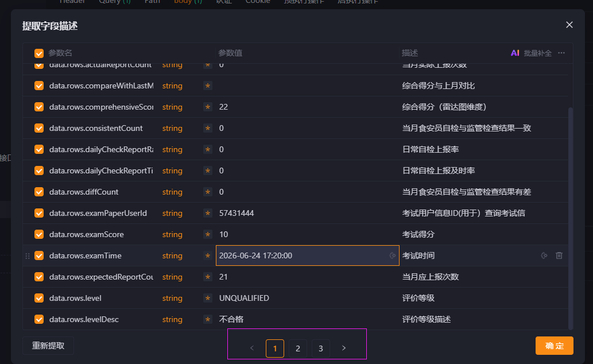Uncheck data.rows.examTime checkbox
593x364 pixels.
[39, 256]
